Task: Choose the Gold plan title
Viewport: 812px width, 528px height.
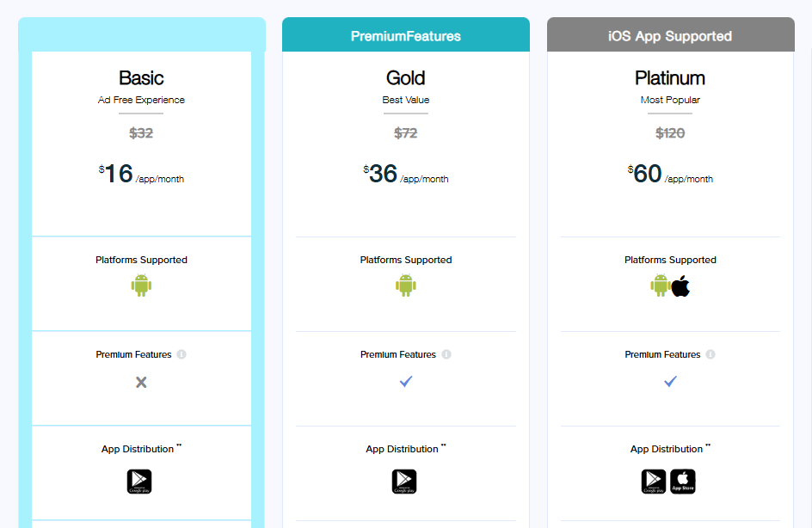Action: [406, 78]
